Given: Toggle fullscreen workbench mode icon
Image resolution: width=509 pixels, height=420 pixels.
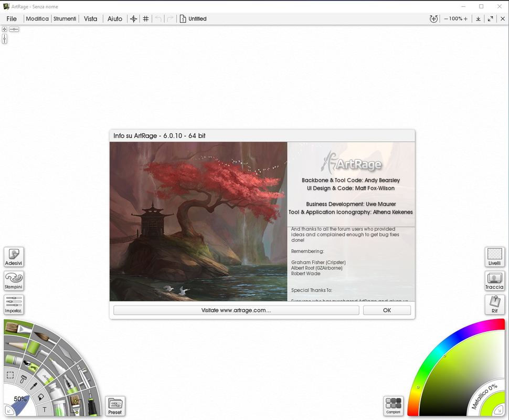Looking at the screenshot, I should (x=490, y=19).
